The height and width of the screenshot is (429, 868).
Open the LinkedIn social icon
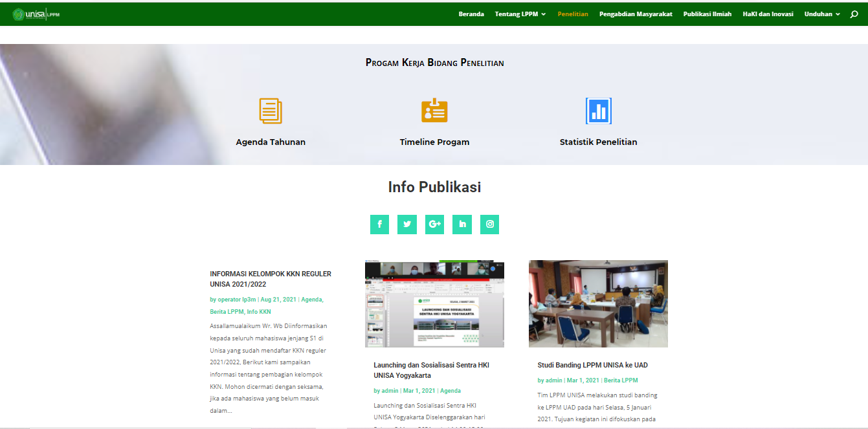[462, 225]
